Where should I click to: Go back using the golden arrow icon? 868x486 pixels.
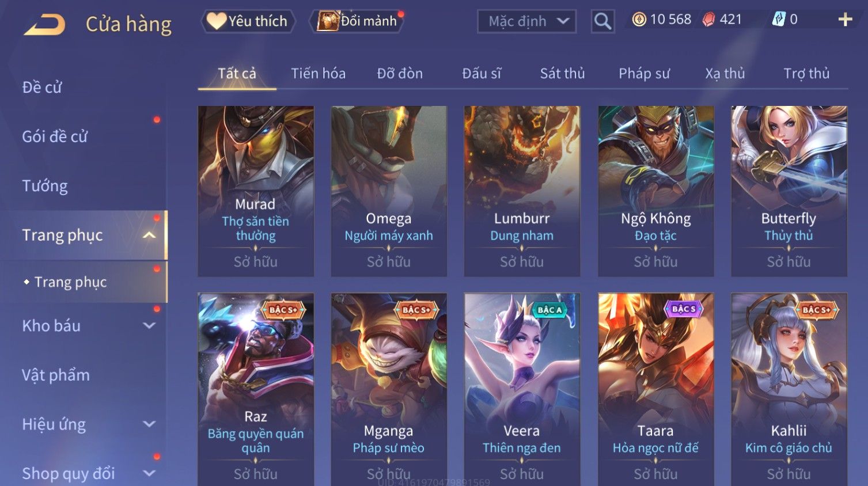(45, 25)
